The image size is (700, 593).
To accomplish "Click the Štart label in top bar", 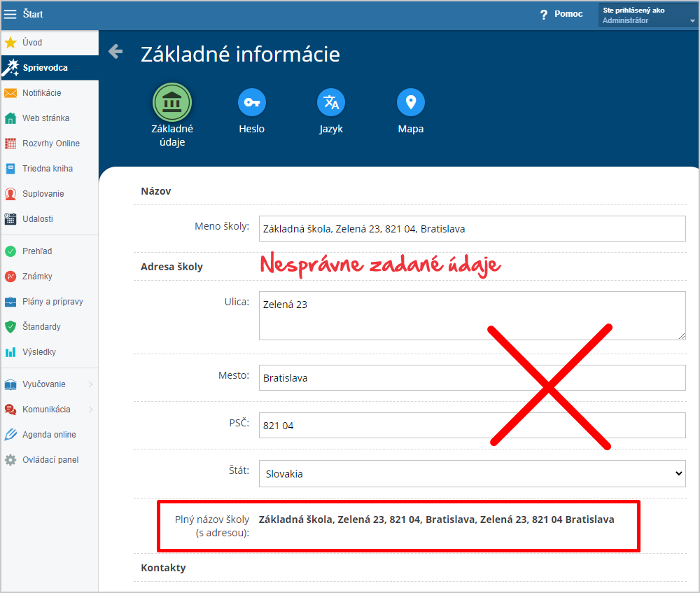I will 33,14.
